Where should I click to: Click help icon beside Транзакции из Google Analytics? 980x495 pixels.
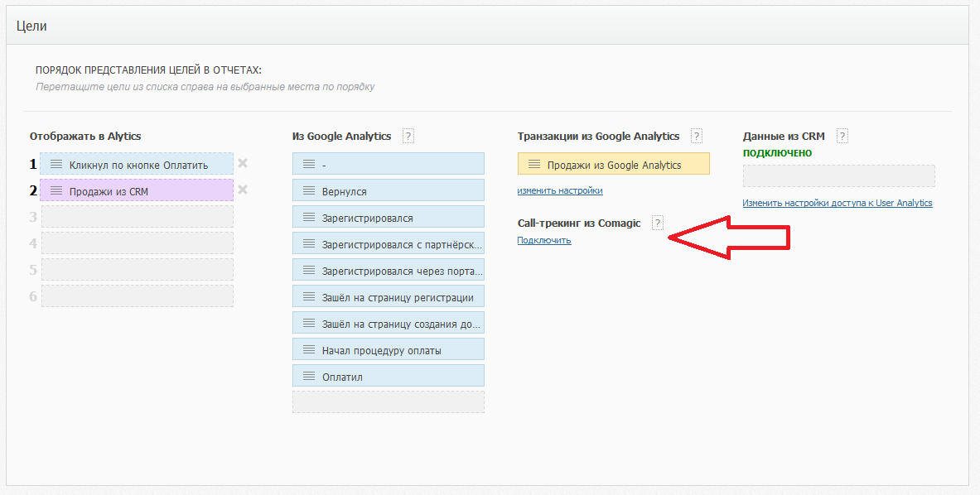pos(697,137)
